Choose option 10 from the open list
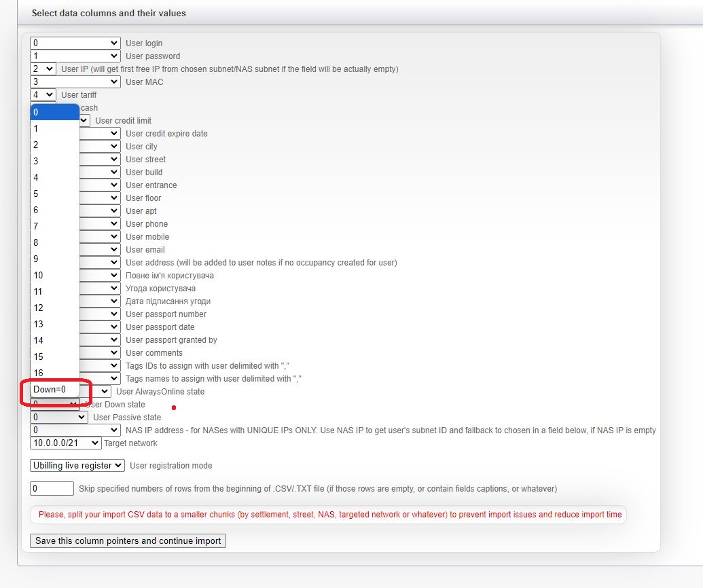 pos(54,275)
